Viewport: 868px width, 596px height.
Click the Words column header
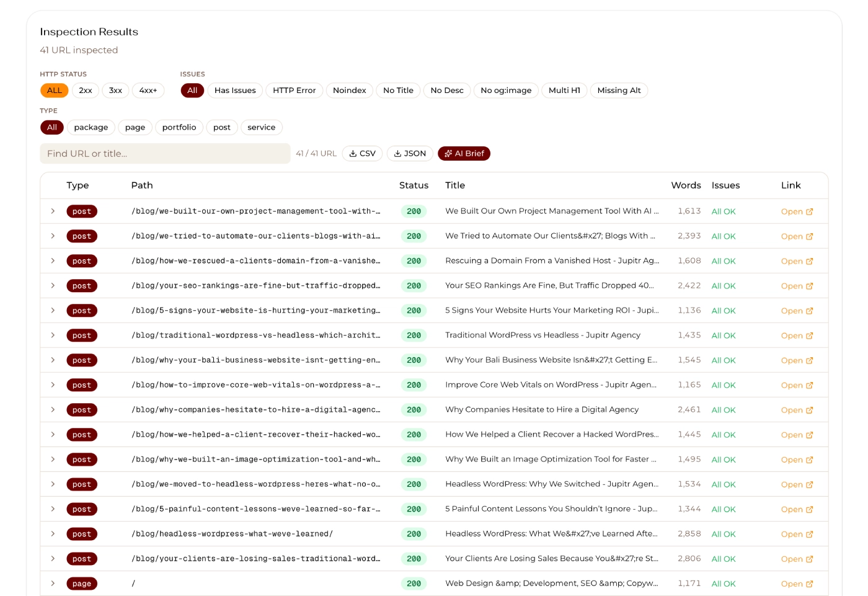[686, 185]
